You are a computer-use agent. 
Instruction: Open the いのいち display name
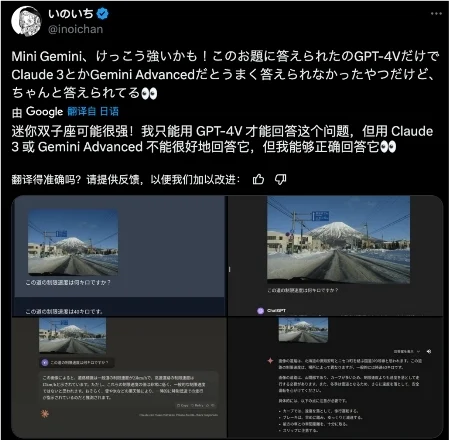point(71,14)
